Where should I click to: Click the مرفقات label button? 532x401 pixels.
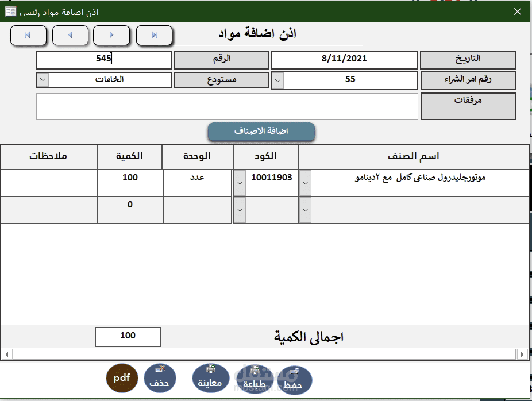468,106
